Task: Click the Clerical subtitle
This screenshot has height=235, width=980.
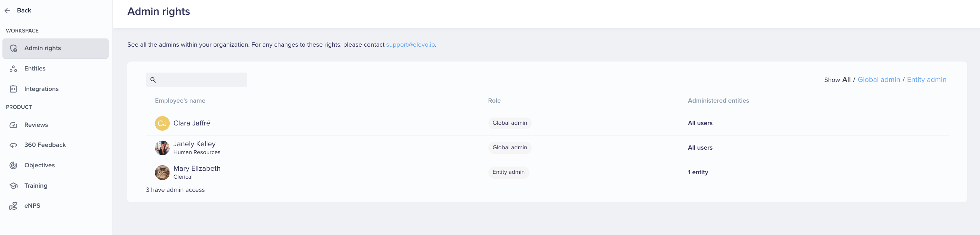Action: pos(183,177)
